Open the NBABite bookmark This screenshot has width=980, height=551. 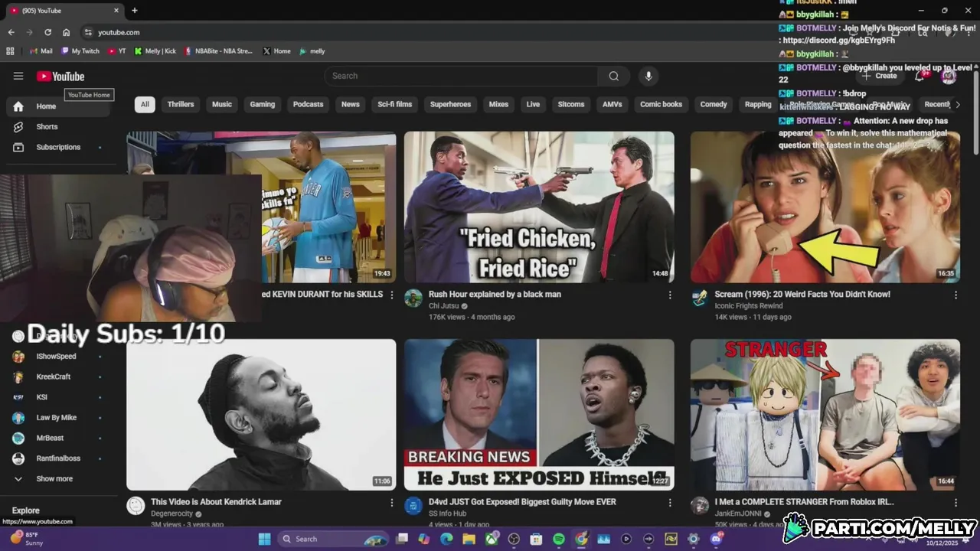tap(218, 51)
